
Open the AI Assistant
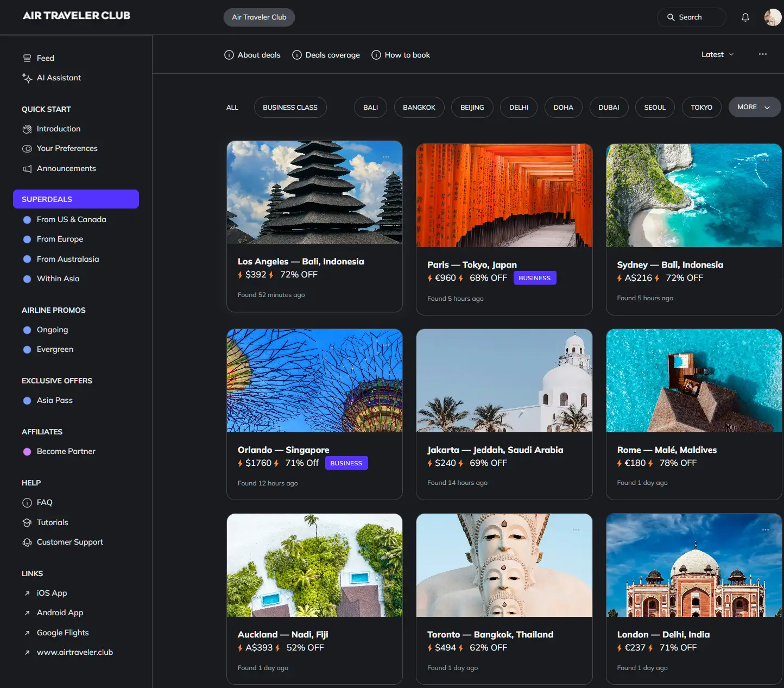click(x=58, y=78)
